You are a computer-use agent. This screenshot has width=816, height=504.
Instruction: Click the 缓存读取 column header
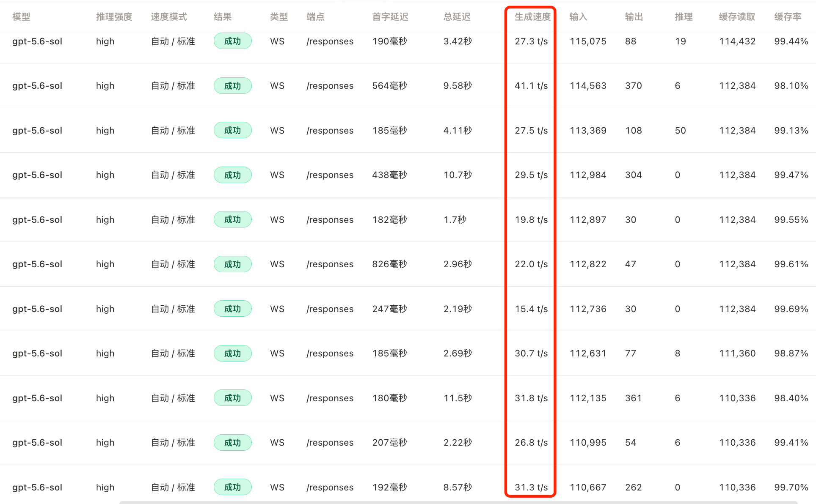pyautogui.click(x=737, y=17)
